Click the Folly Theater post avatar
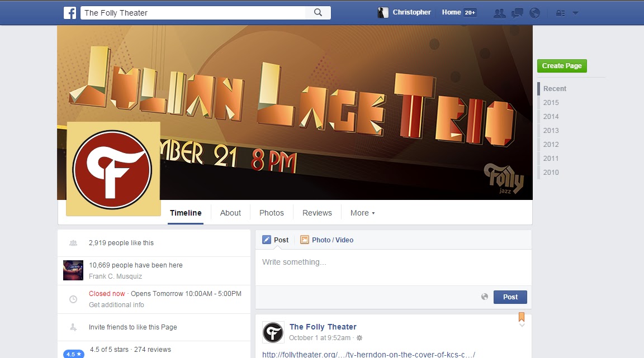Screen dimensions: 644x358 (273, 332)
